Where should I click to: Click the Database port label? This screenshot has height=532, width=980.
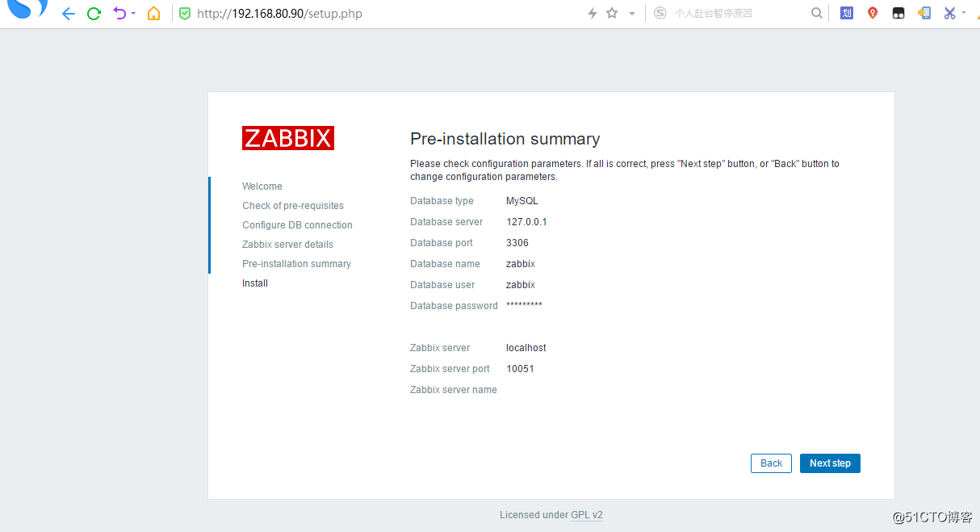(x=442, y=243)
